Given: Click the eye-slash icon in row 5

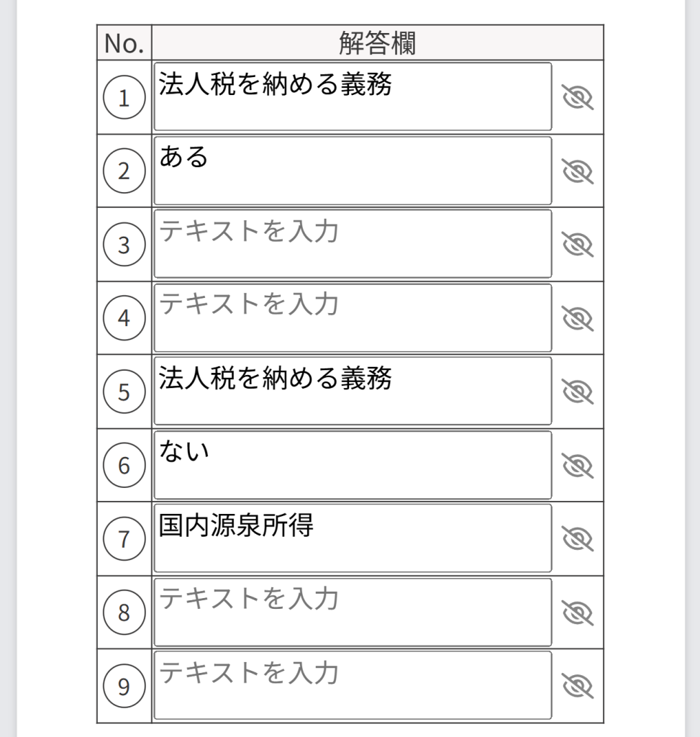Looking at the screenshot, I should (x=577, y=392).
